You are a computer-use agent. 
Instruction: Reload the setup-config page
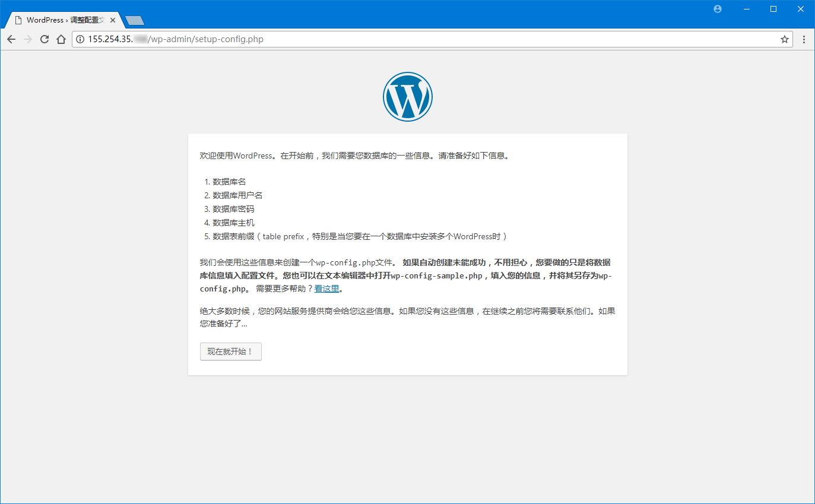44,40
